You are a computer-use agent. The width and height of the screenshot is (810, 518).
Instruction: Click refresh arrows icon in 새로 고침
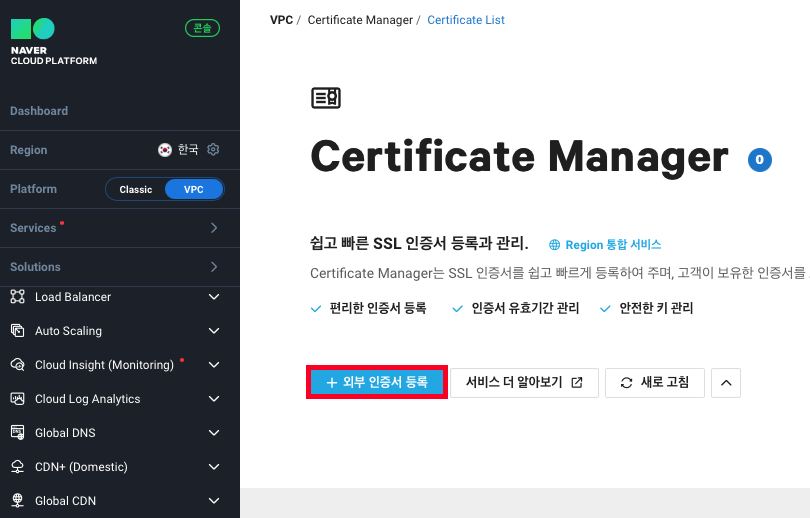point(627,383)
